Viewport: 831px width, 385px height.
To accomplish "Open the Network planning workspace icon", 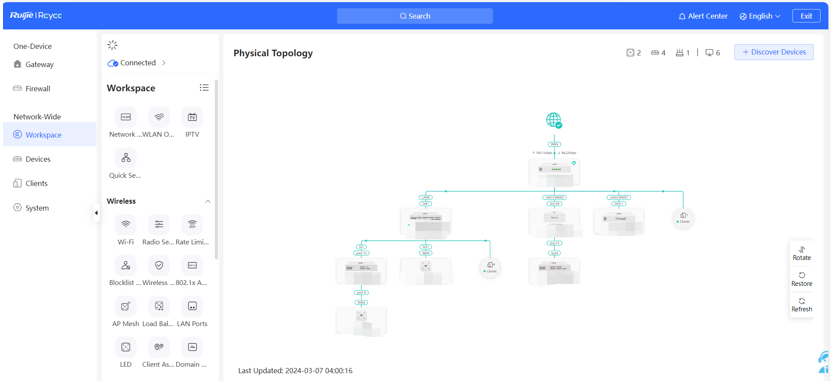I will [x=126, y=117].
